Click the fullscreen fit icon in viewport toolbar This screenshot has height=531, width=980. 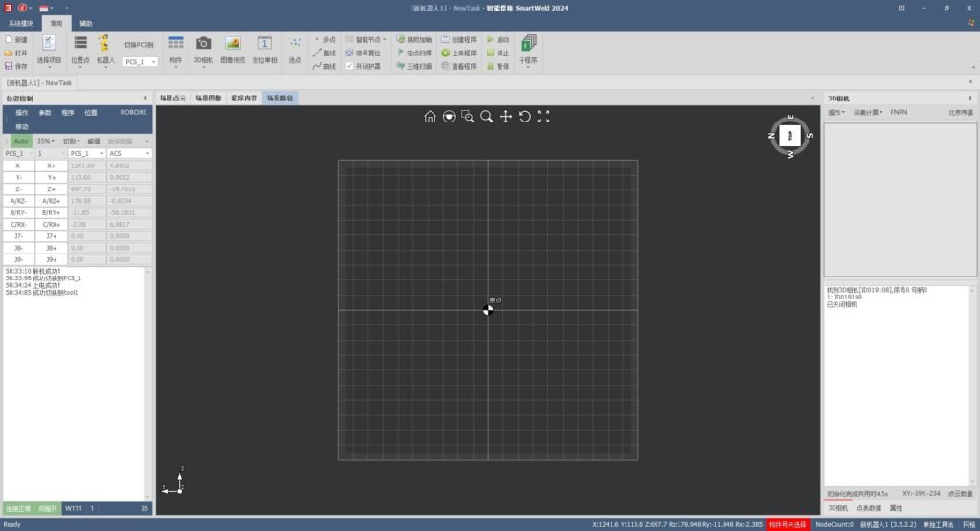[x=544, y=116]
